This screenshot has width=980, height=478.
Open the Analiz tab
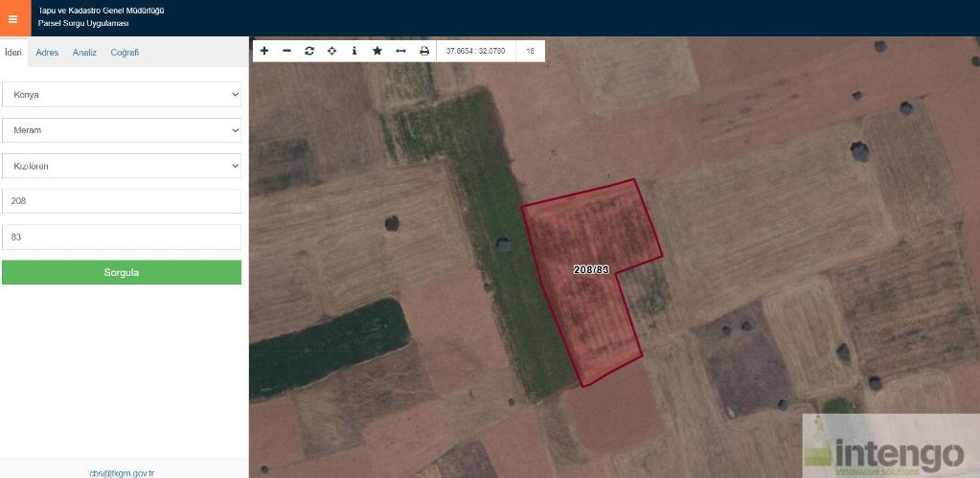84,53
